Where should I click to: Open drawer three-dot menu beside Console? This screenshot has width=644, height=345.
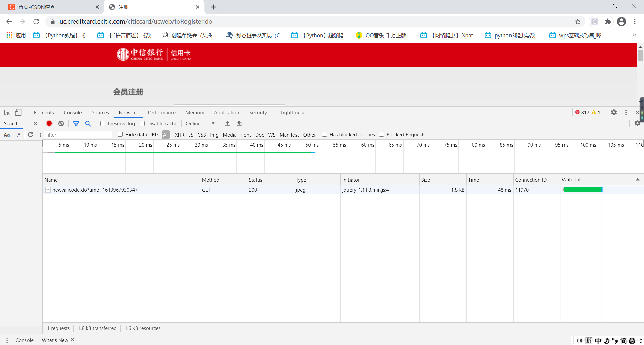(x=7, y=340)
